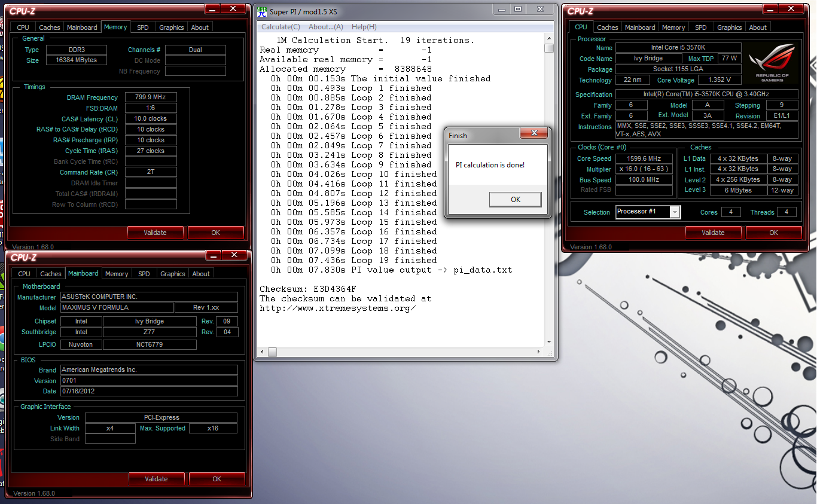Click the http://www.xtremesystems.org/ text in Super PI
Viewport: 817px width, 504px height.
[x=338, y=308]
